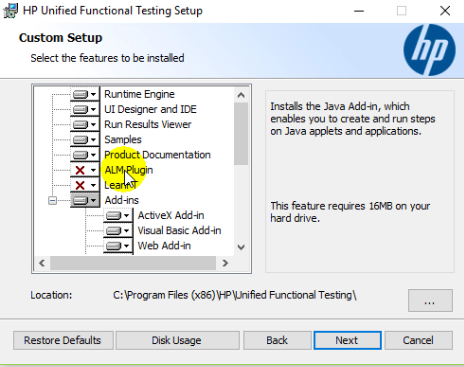Click the vertical scrollbar thumb in feature tree
This screenshot has height=367, width=464.
click(x=241, y=134)
